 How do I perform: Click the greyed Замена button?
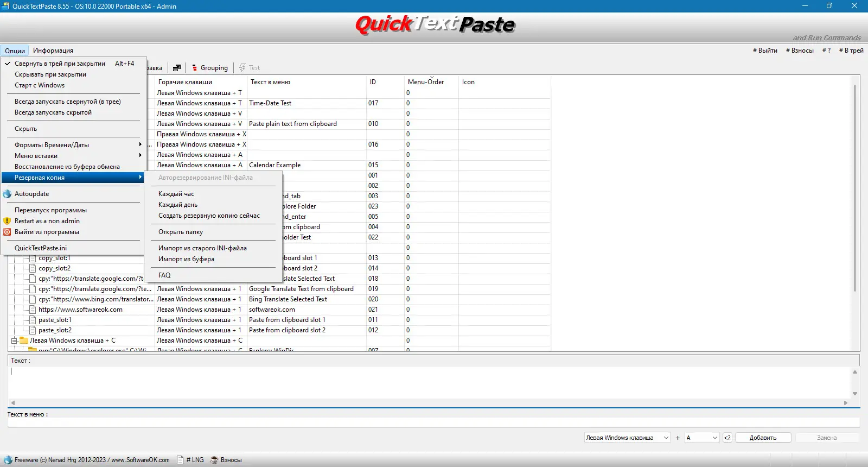click(827, 438)
